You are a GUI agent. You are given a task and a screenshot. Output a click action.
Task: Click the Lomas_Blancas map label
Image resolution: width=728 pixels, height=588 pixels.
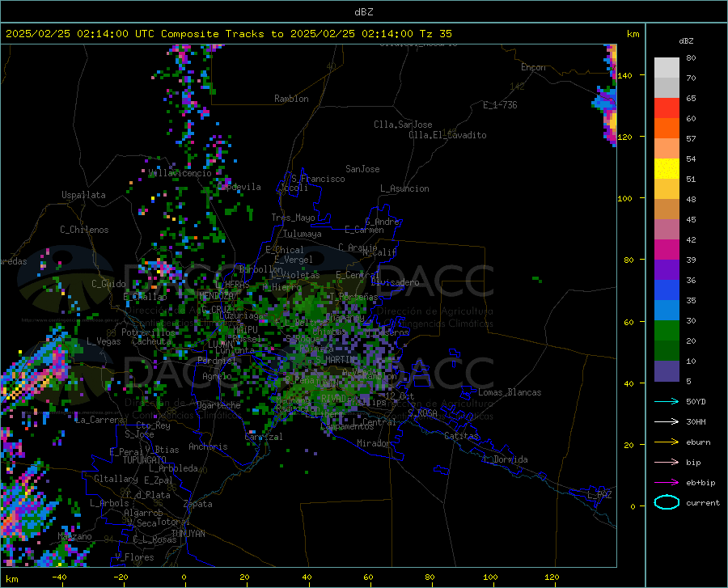[x=510, y=392]
